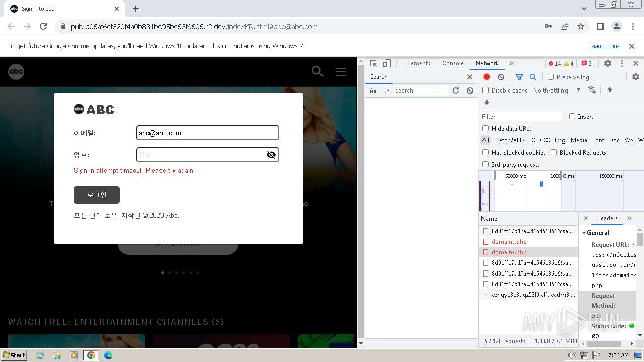Toggle regular expression search option
Viewport: 644px width, 362px height.
[386, 90]
